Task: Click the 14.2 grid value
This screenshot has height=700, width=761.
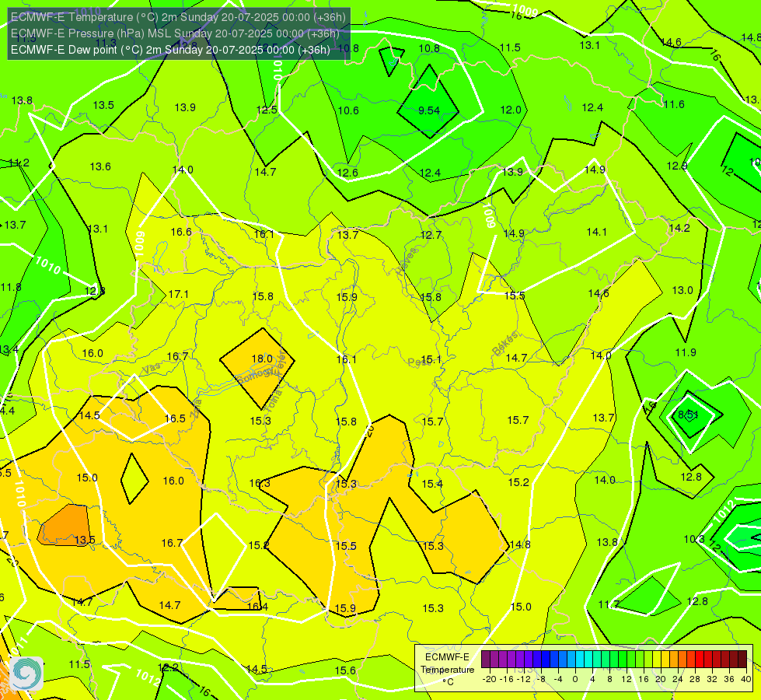Action: [x=679, y=229]
